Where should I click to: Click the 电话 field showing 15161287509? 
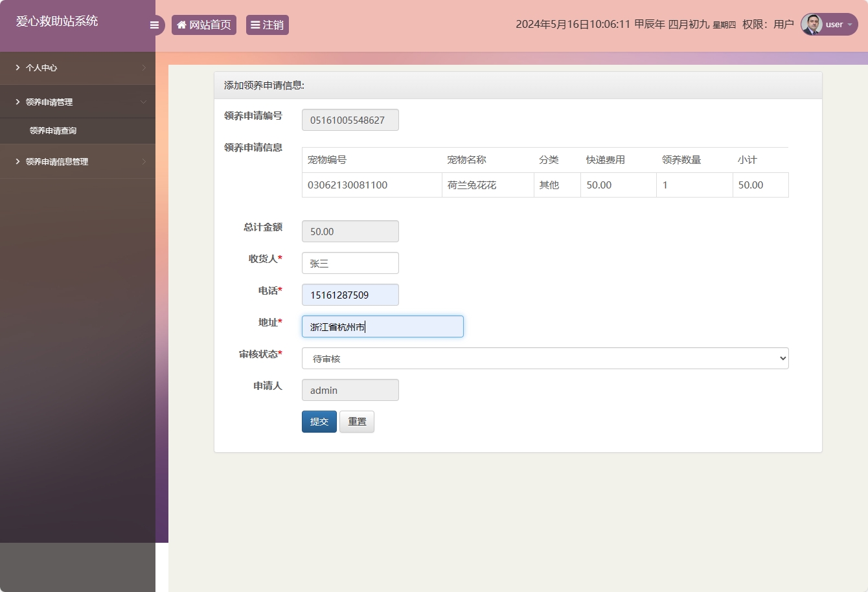[x=350, y=294]
